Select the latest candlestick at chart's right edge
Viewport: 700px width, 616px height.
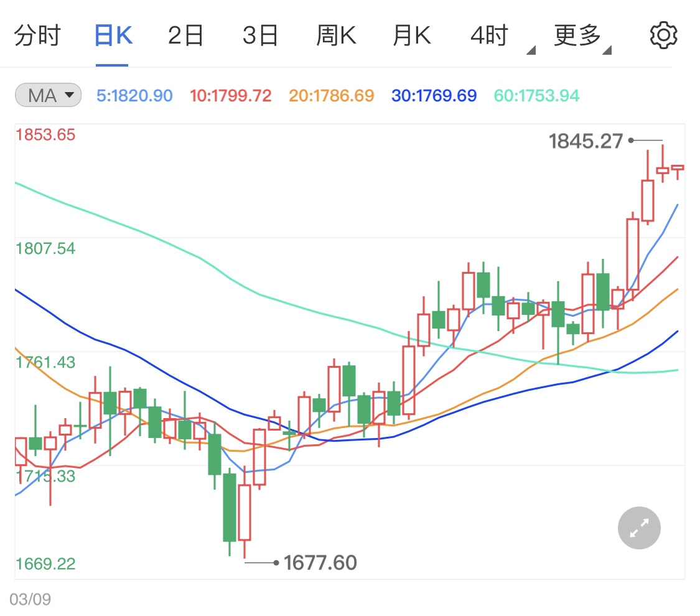point(678,171)
